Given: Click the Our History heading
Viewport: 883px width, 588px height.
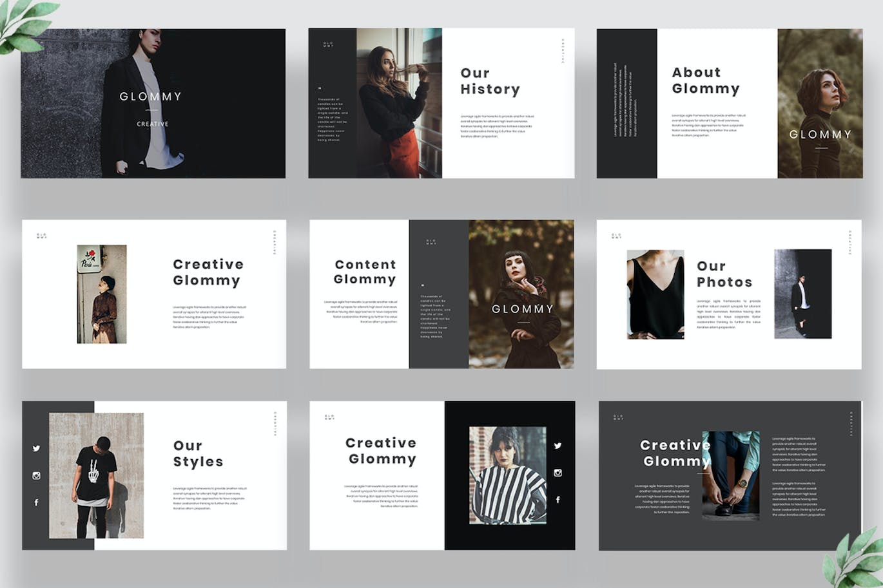Looking at the screenshot, I should [490, 81].
